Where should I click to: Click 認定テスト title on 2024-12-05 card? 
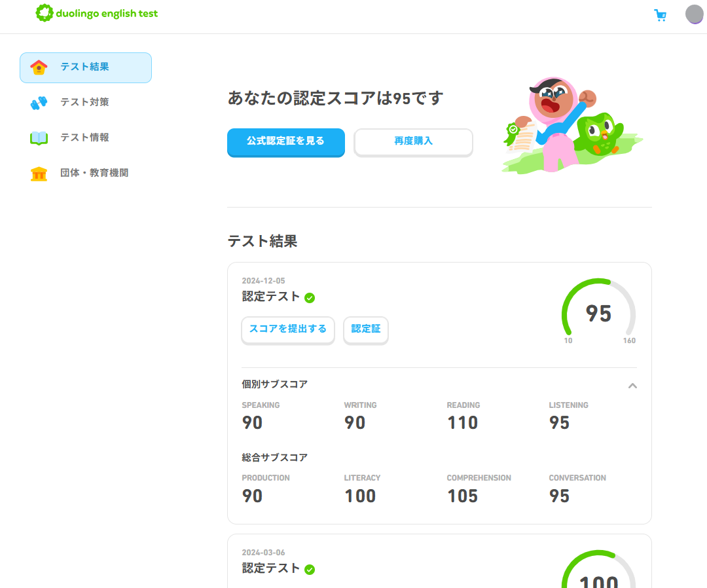click(x=271, y=296)
